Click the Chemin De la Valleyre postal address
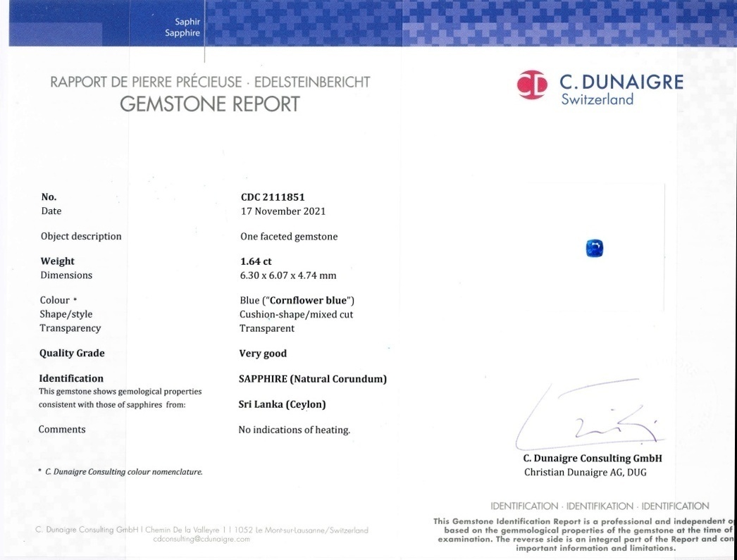The image size is (737, 560). pos(256,530)
